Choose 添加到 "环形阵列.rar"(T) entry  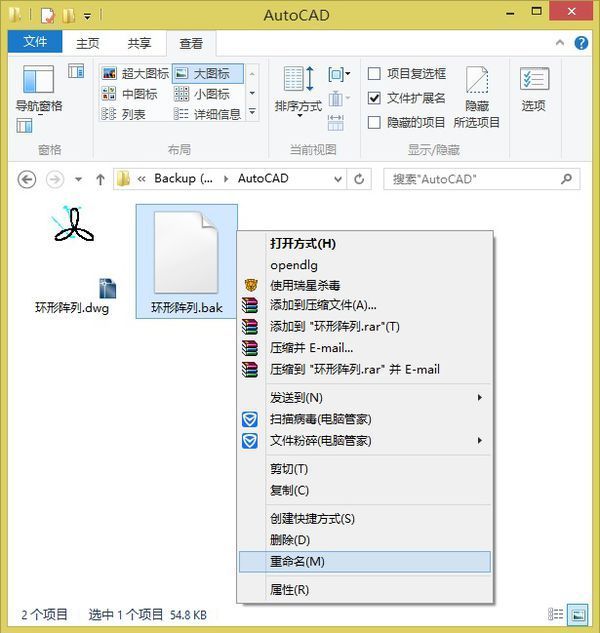click(365, 326)
